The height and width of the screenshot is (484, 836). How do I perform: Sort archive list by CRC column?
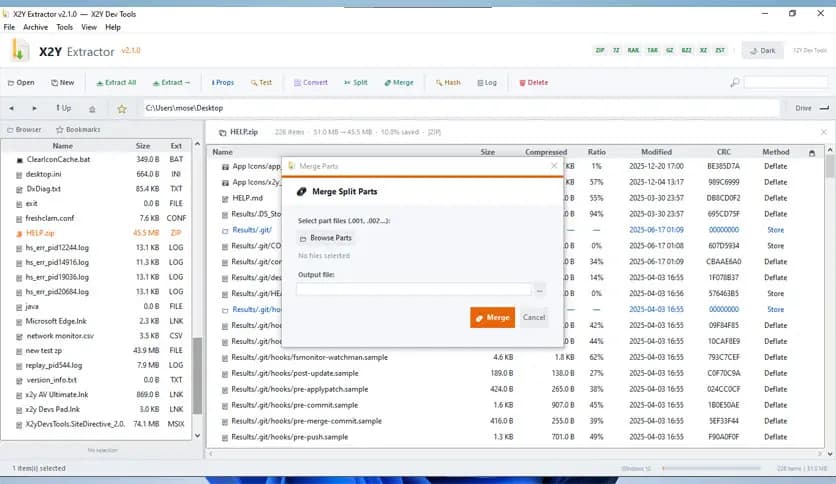pyautogui.click(x=724, y=152)
